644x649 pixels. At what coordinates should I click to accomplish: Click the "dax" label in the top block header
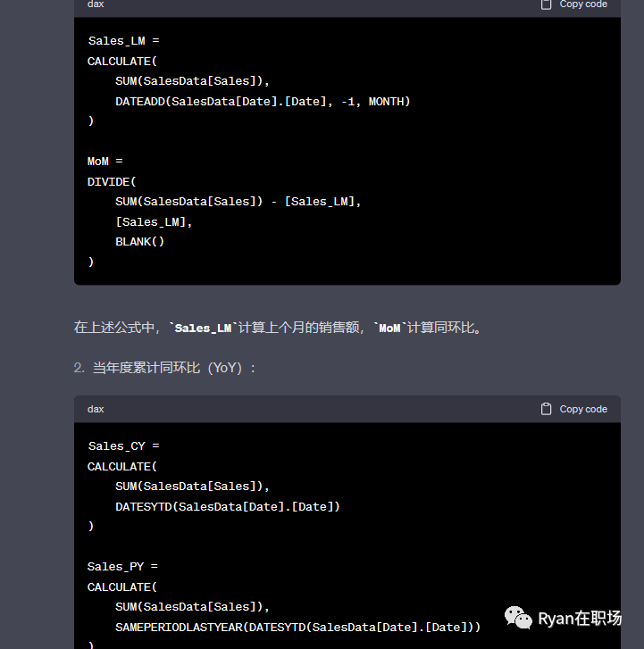tap(96, 4)
